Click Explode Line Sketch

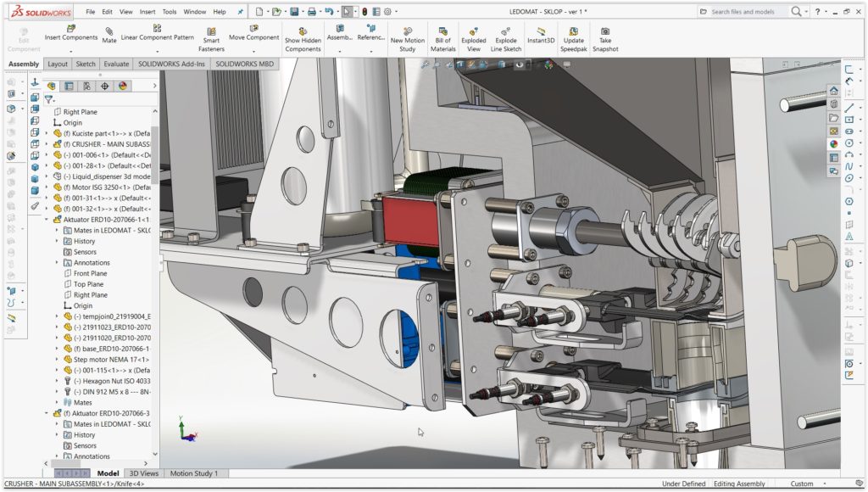pos(505,39)
